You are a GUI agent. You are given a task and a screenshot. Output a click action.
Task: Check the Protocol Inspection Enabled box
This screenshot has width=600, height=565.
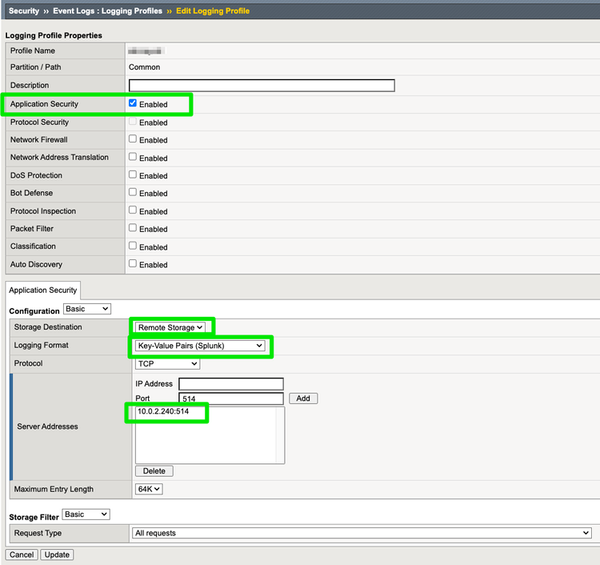click(133, 211)
